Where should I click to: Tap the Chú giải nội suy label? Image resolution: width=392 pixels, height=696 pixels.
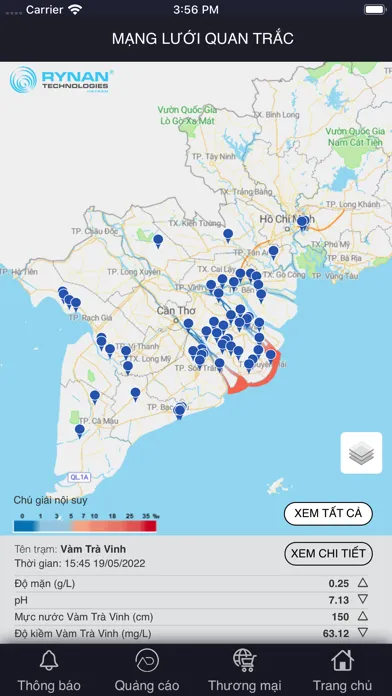[x=51, y=501]
